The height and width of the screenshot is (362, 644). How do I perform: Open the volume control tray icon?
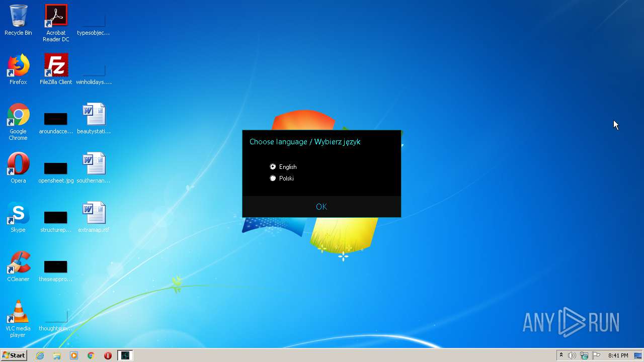pyautogui.click(x=572, y=355)
